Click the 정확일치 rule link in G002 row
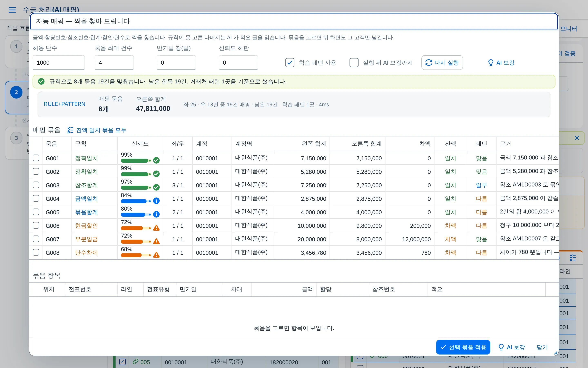 click(86, 172)
